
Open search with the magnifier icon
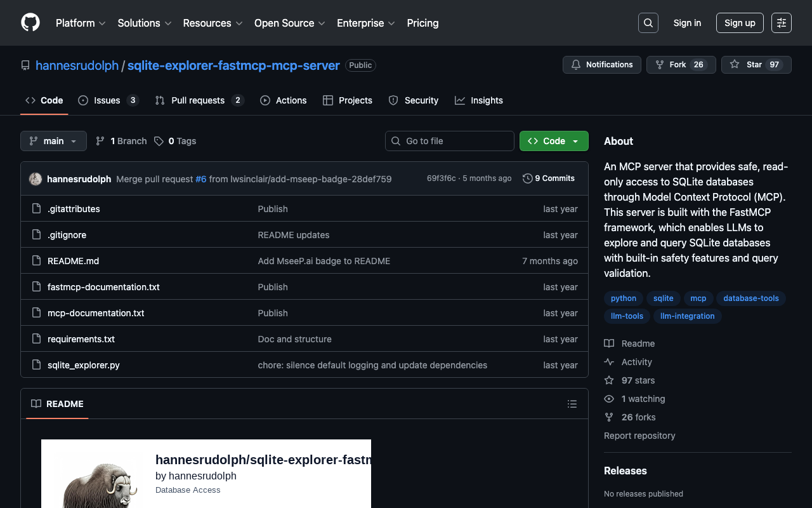pyautogui.click(x=648, y=23)
